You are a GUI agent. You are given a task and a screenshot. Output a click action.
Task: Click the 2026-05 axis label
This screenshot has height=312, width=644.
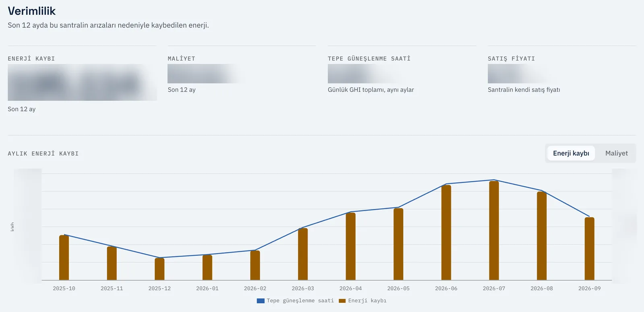click(398, 288)
